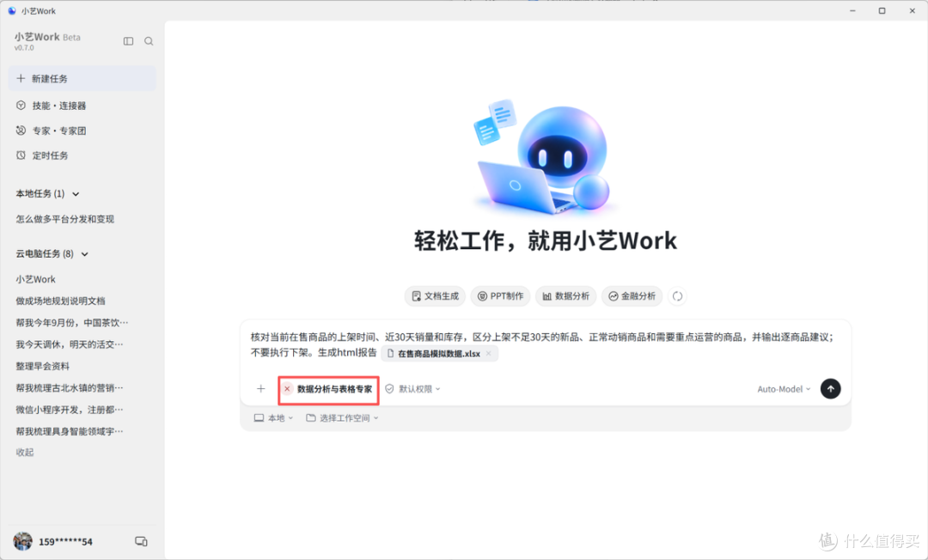Open task 怎么做多平台分发和变现
Screen dimensions: 928x560
coord(65,219)
